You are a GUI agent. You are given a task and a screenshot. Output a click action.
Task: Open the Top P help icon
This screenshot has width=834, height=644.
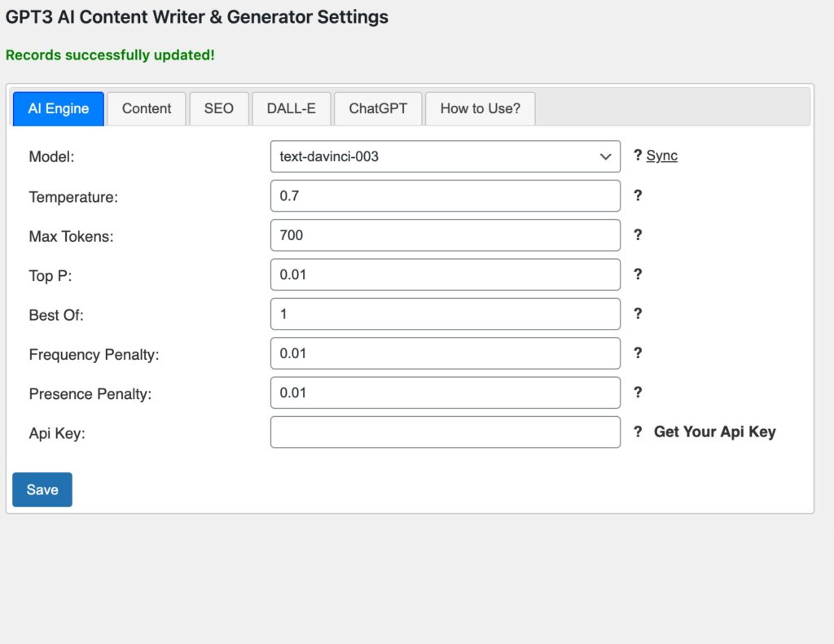[x=638, y=274]
